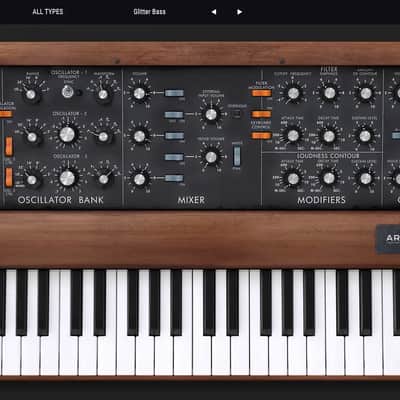
Task: Flip the white/pink noise type switch
Action: 237,156
